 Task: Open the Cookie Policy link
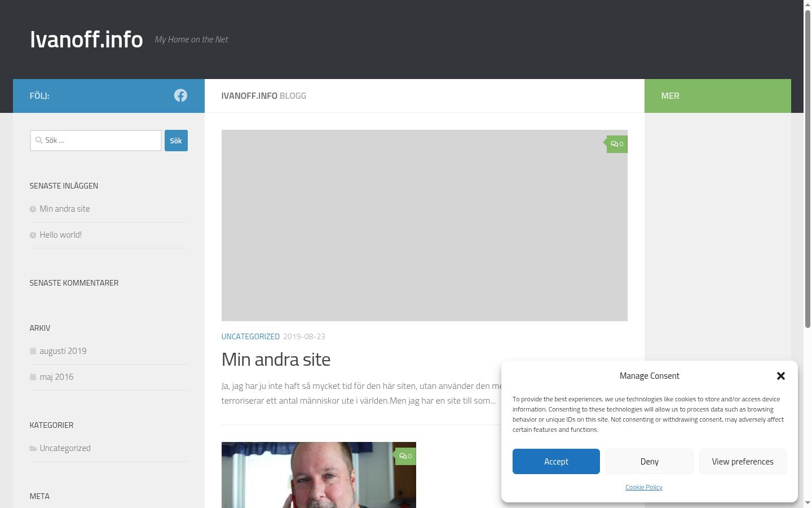(x=644, y=487)
